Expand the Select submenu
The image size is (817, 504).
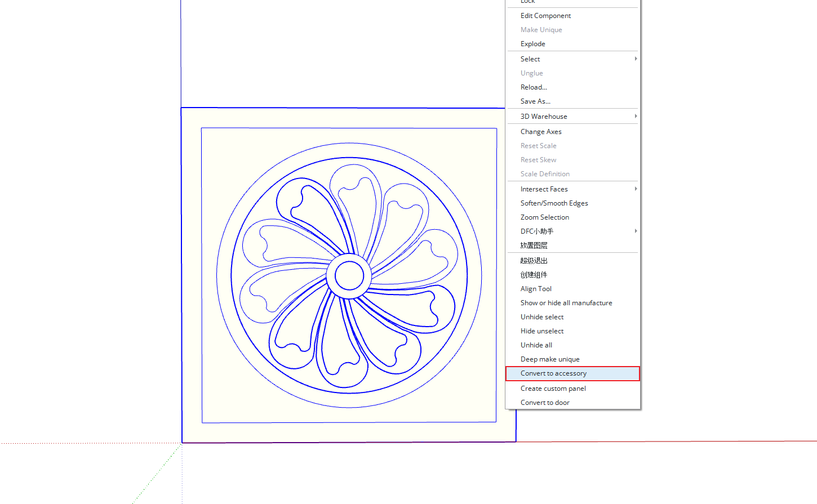point(530,59)
